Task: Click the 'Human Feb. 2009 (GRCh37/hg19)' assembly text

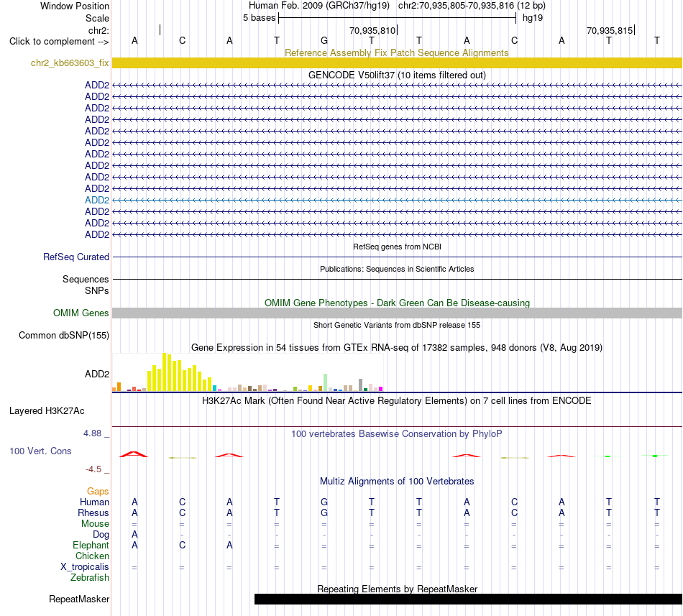Action: coord(318,6)
